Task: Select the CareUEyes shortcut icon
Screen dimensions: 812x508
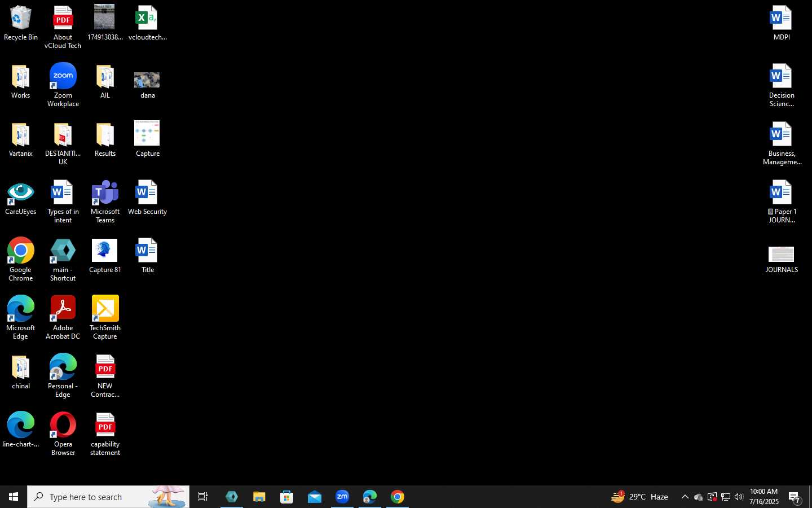Action: click(x=21, y=199)
